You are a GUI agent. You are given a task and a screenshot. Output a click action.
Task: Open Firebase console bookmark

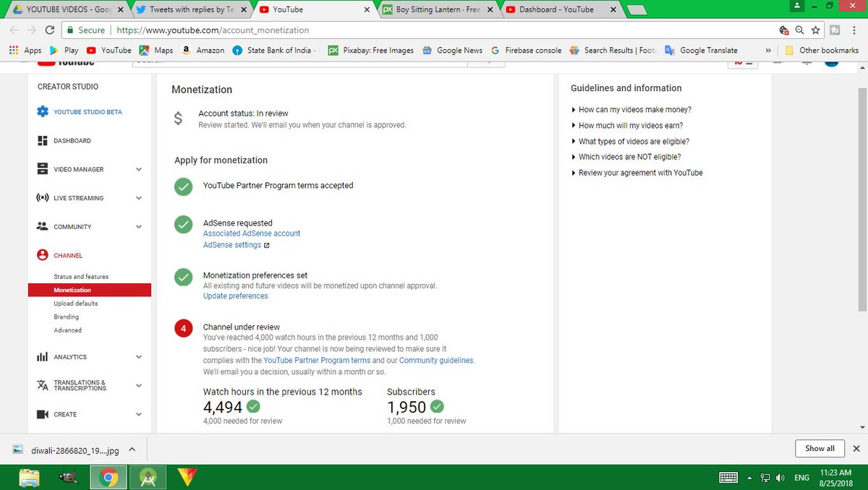pyautogui.click(x=526, y=51)
